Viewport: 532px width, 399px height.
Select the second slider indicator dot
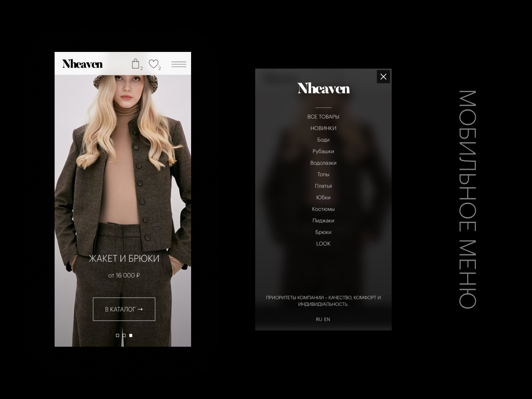pos(124,335)
